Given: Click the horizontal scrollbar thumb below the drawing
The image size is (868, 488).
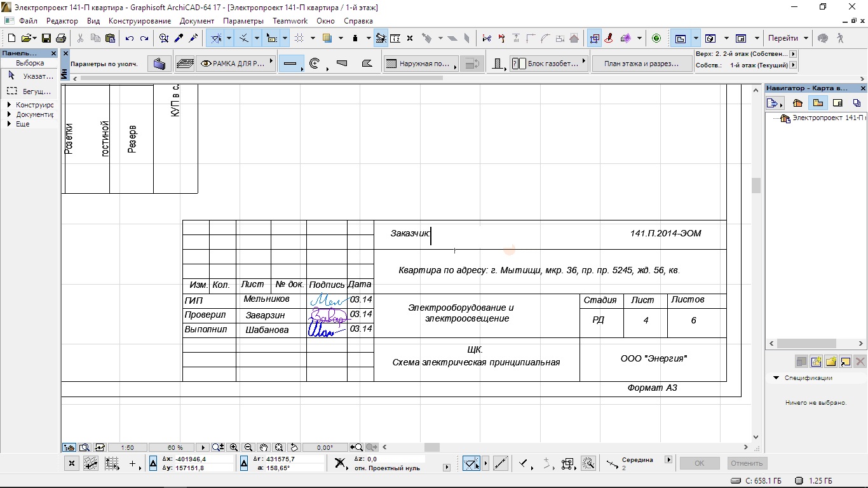Looking at the screenshot, I should tap(432, 447).
